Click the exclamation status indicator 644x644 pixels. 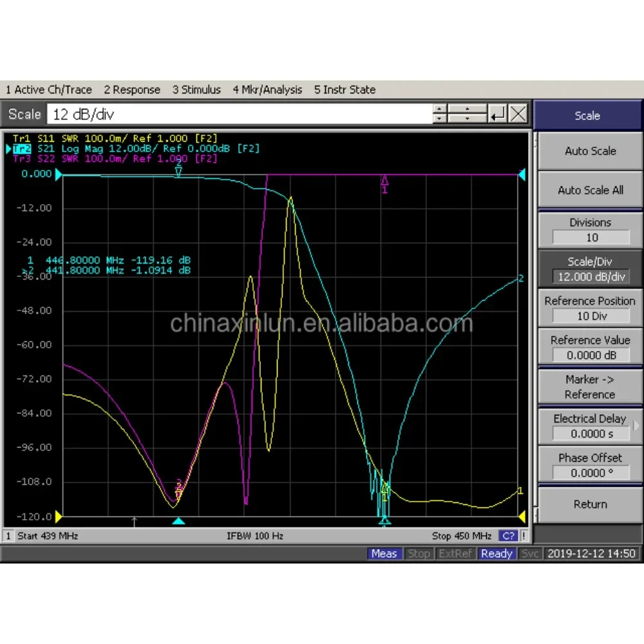tap(524, 536)
